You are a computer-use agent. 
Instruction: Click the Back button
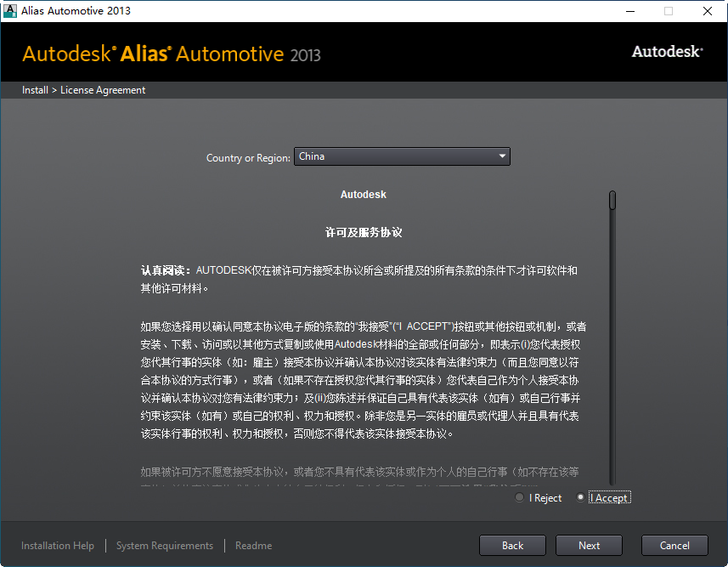click(512, 545)
